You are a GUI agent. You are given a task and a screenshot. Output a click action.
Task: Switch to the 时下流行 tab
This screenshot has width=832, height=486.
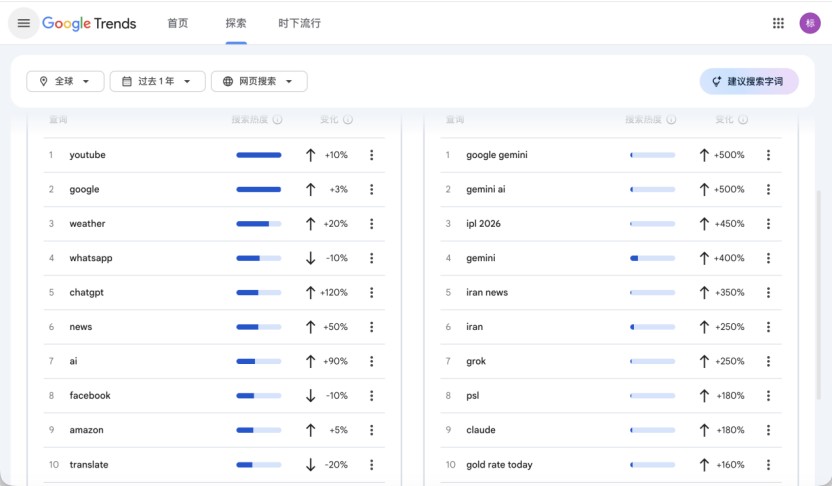(x=299, y=23)
